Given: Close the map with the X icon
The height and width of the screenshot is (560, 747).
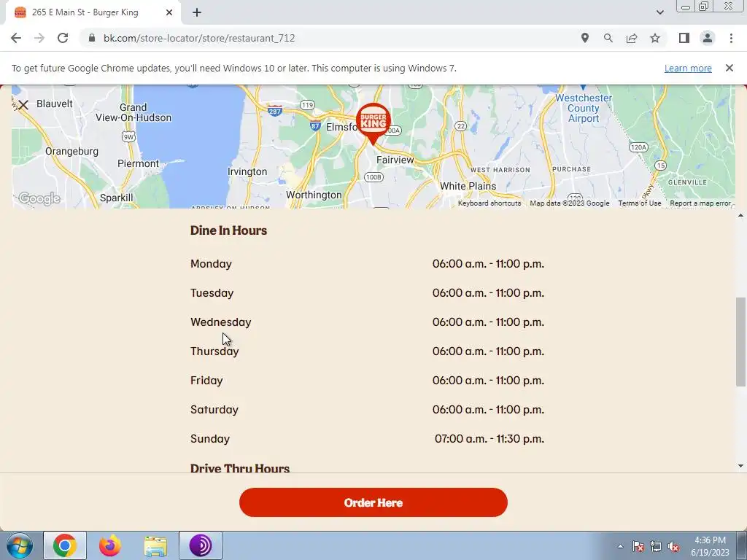Looking at the screenshot, I should (23, 105).
